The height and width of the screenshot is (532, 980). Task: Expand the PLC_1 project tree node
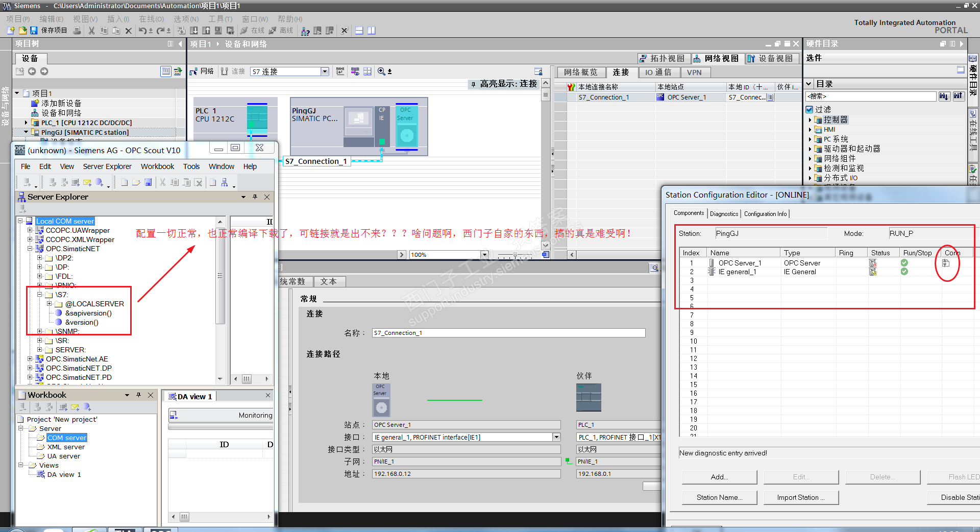coord(26,123)
